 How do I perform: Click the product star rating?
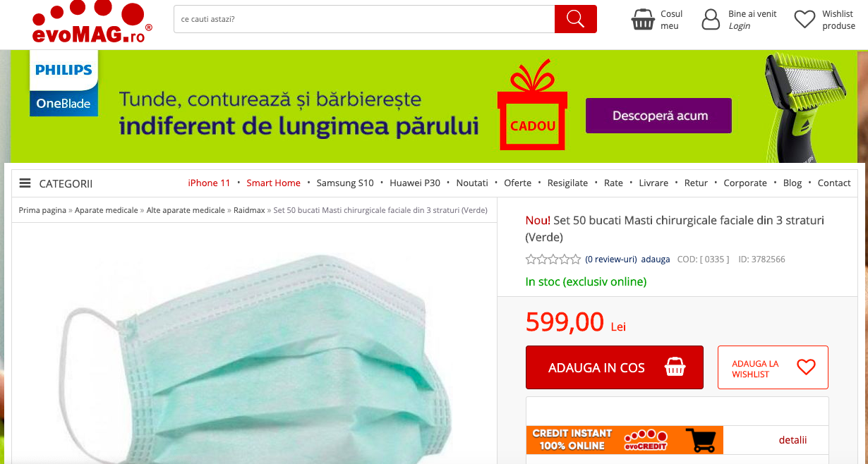coord(553,260)
